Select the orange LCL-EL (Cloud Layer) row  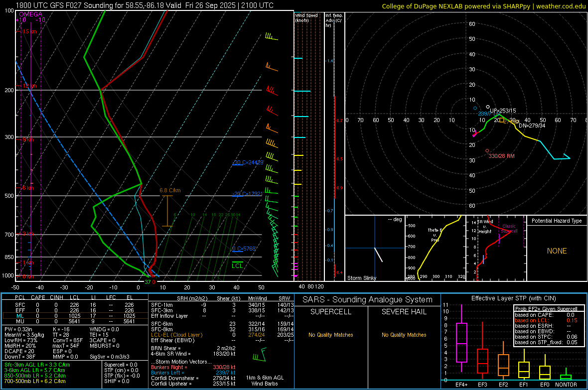click(222, 335)
